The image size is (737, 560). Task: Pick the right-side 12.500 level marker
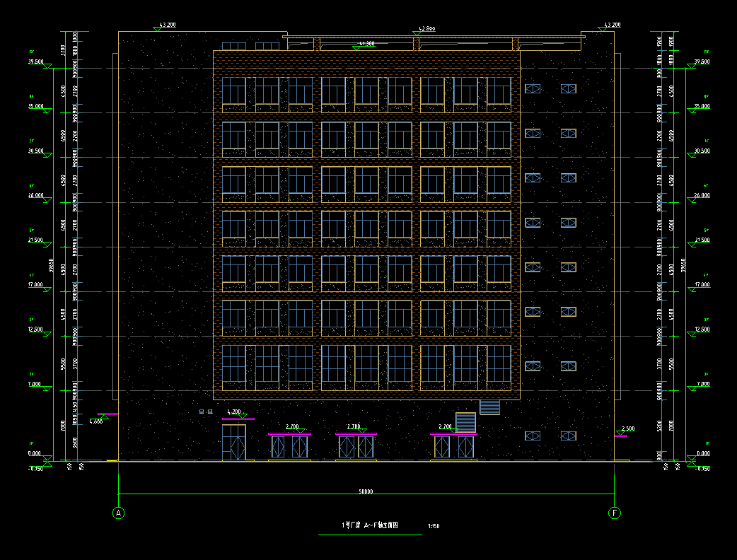point(701,329)
